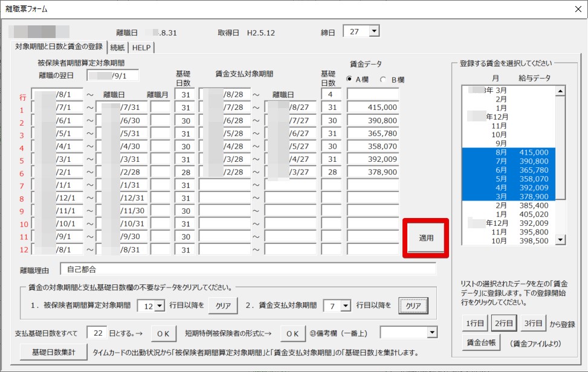Select list entry 1月 405,020

click(508, 214)
